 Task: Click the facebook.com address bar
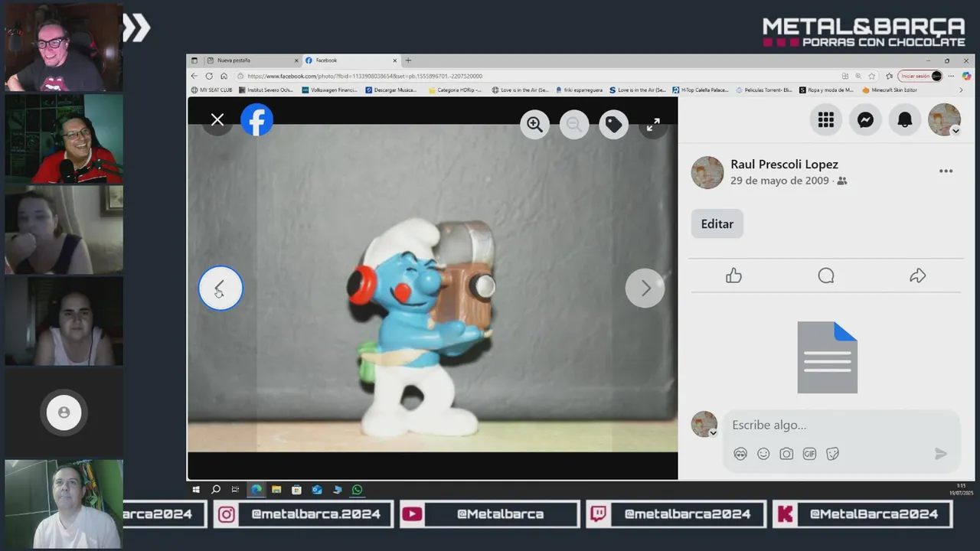[536, 76]
